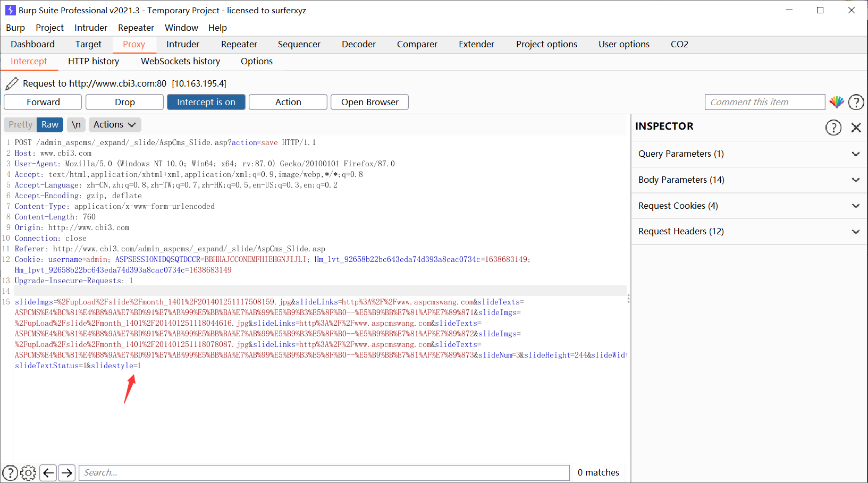Click the bottom-left search help icon
This screenshot has height=483, width=868.
coord(10,472)
